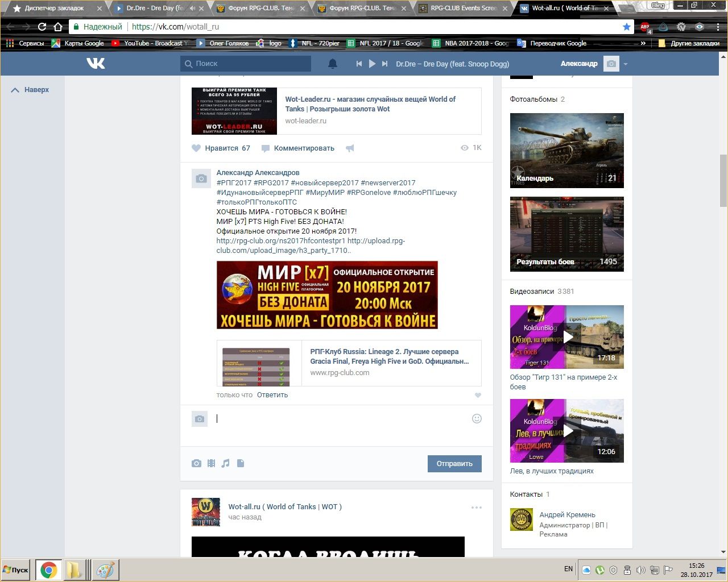Click the VK logo in header
The image size is (728, 582).
click(96, 64)
